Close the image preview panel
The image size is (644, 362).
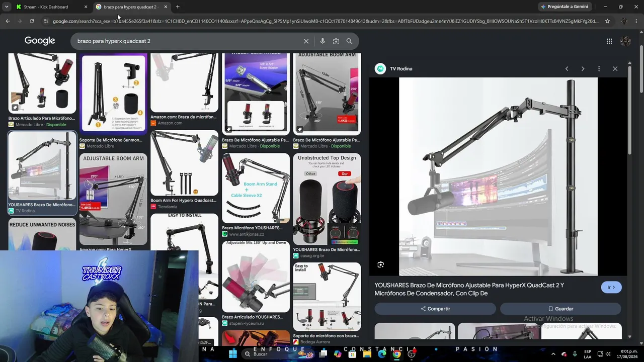pos(615,69)
